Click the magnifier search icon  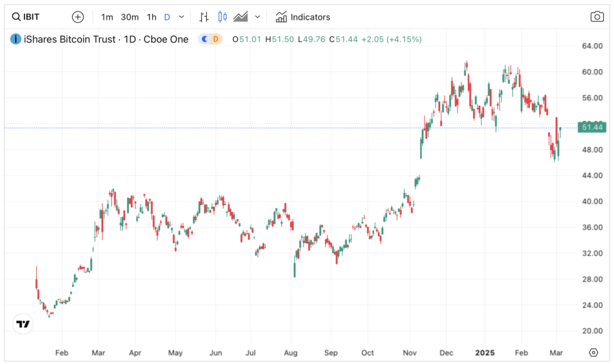pyautogui.click(x=16, y=17)
